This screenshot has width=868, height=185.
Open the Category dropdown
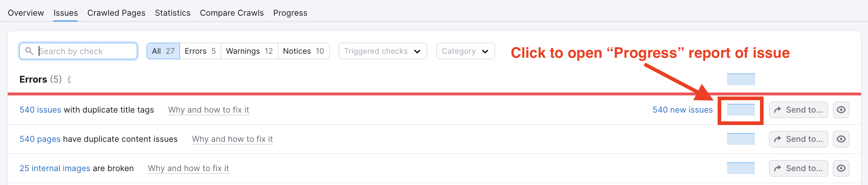465,51
